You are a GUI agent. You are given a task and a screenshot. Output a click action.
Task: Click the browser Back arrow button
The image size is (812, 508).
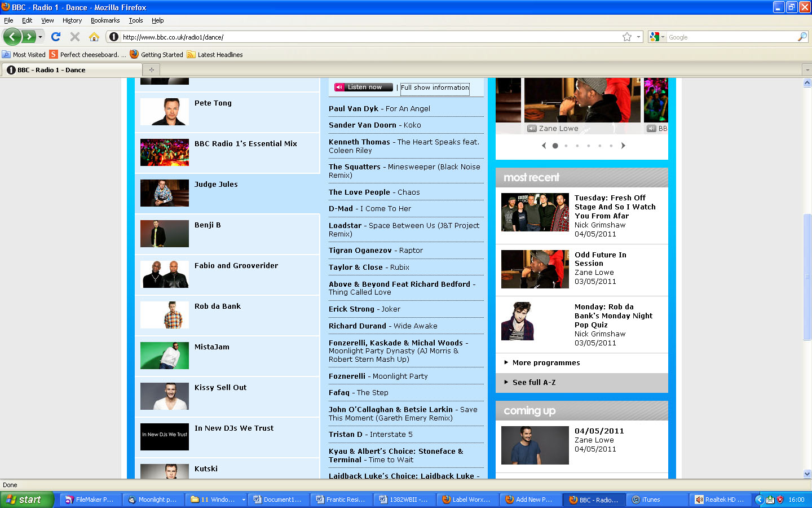(x=12, y=37)
